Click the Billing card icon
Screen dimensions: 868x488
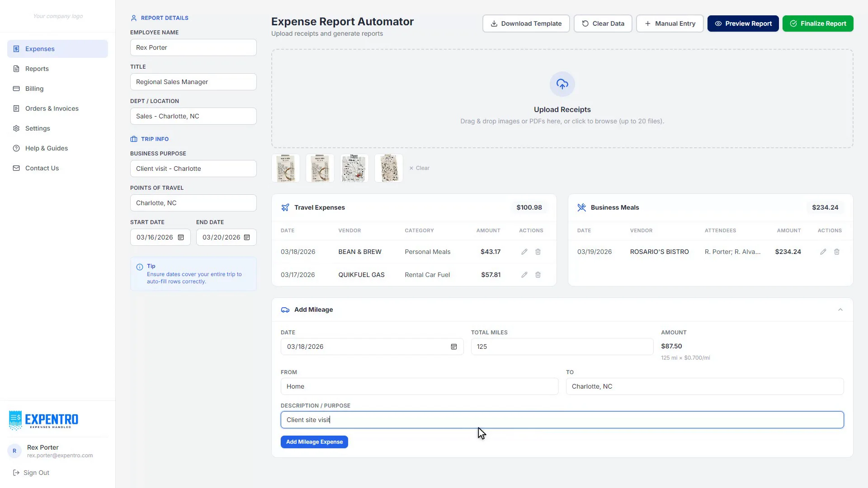pos(16,89)
